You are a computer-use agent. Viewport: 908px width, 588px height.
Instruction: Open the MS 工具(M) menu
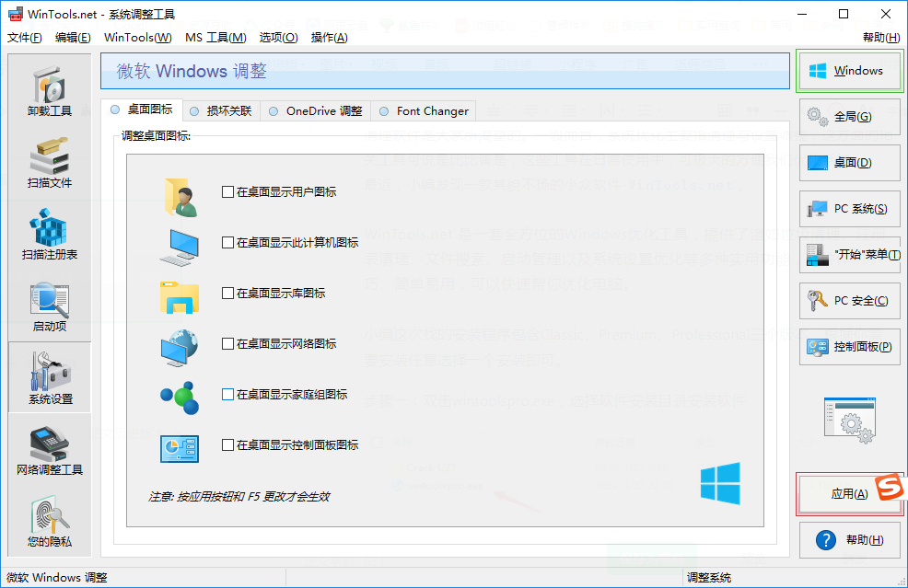pos(215,38)
